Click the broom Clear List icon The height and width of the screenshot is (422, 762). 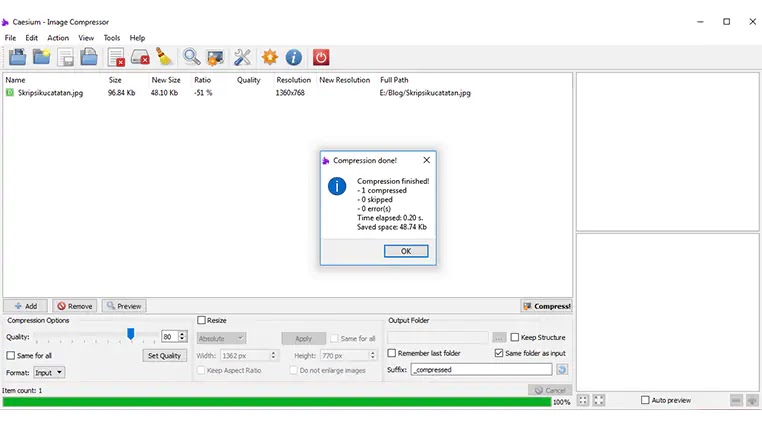[164, 57]
